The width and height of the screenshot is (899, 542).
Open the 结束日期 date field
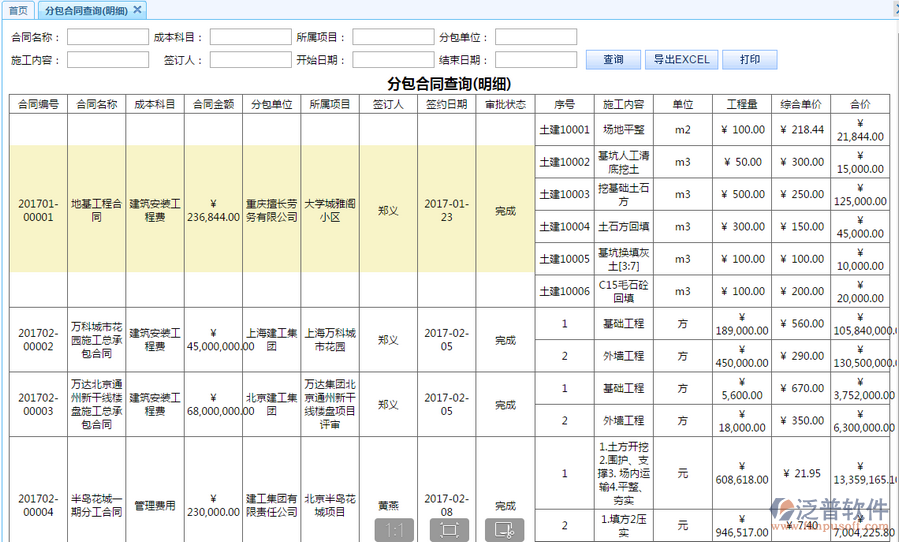[x=535, y=60]
